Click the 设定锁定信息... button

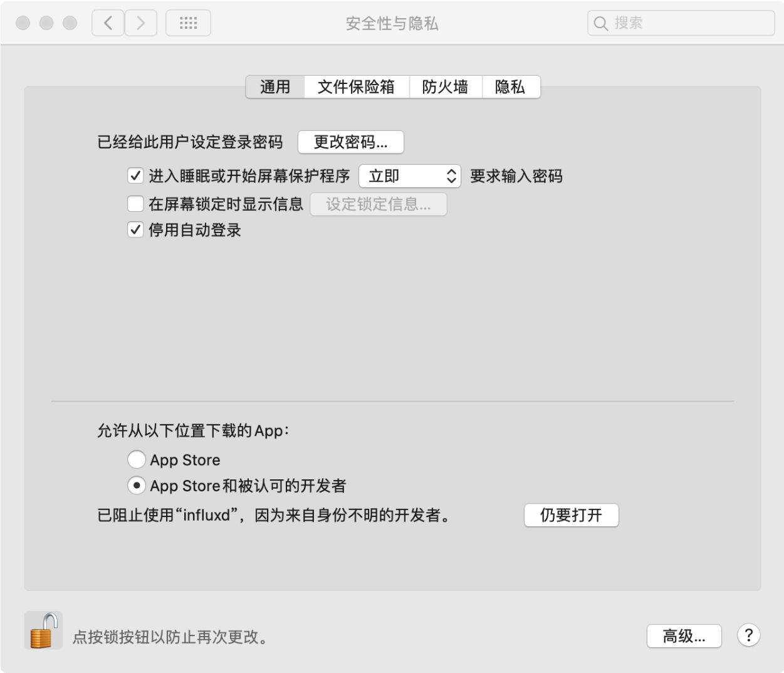[379, 204]
